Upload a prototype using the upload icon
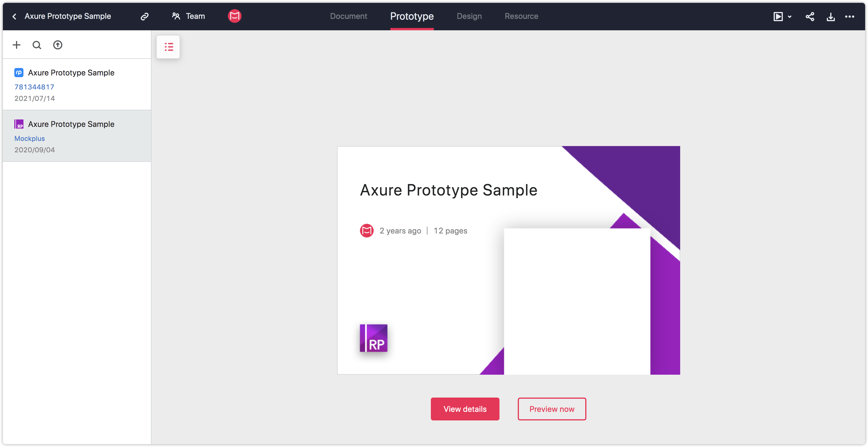This screenshot has height=447, width=868. click(x=58, y=45)
